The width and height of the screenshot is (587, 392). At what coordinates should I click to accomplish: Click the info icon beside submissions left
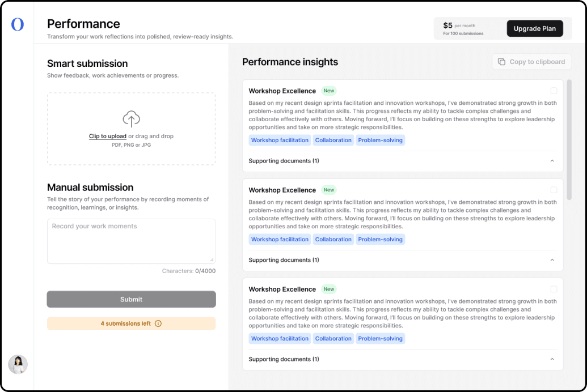tap(158, 323)
